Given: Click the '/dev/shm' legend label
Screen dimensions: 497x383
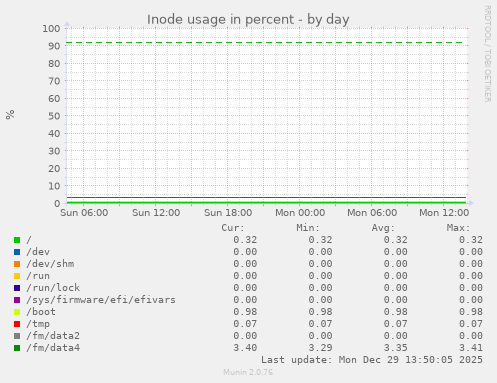Looking at the screenshot, I should click(50, 264).
